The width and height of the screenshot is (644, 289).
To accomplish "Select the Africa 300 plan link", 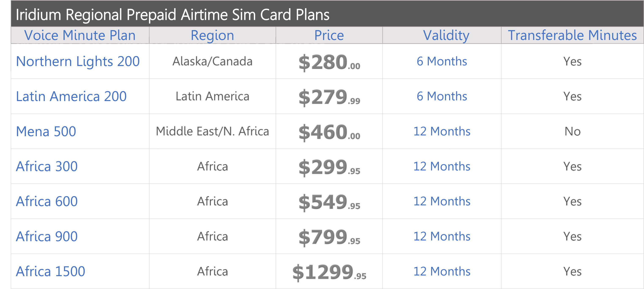I will (47, 166).
